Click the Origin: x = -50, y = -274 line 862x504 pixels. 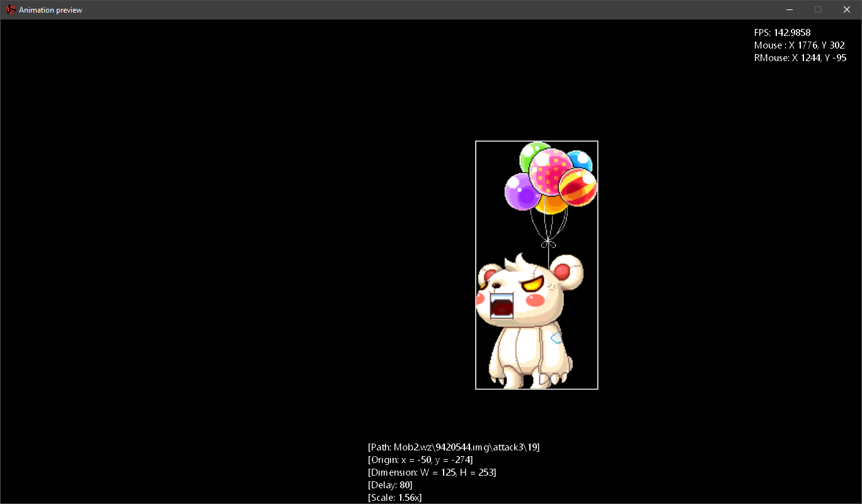click(420, 460)
